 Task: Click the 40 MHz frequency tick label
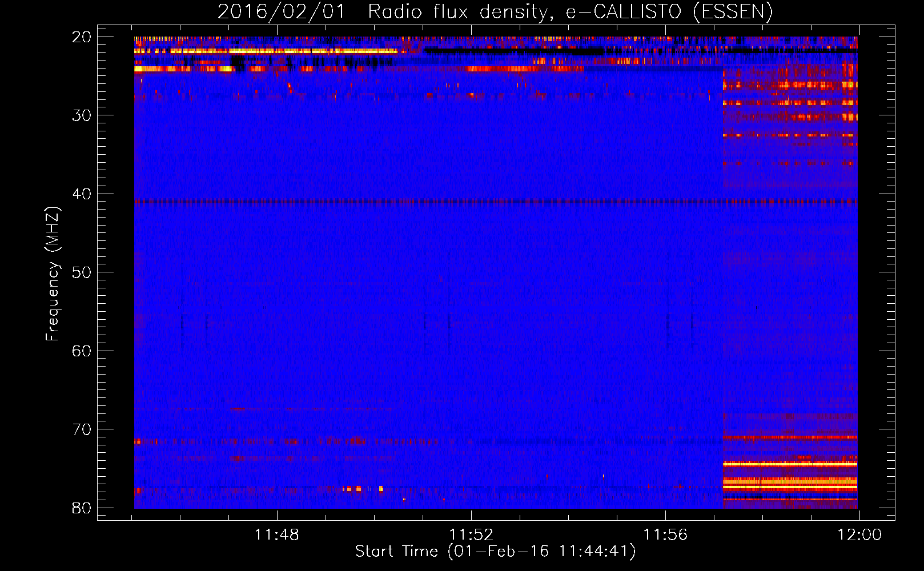pyautogui.click(x=82, y=194)
